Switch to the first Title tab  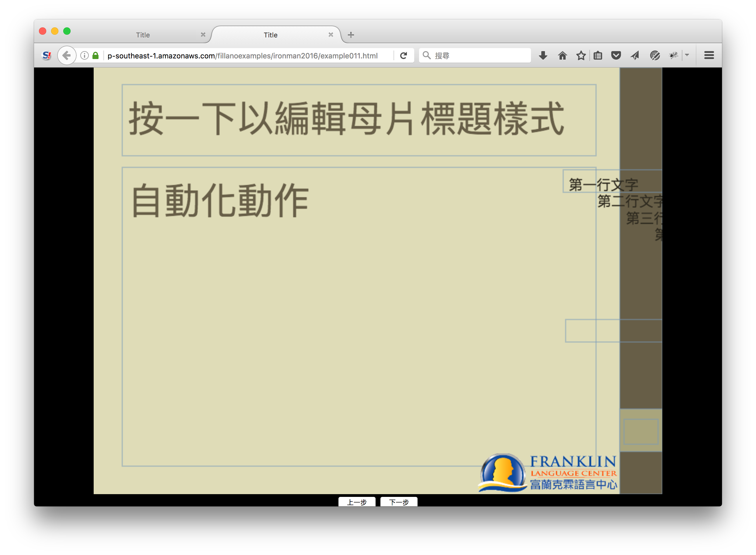[143, 35]
